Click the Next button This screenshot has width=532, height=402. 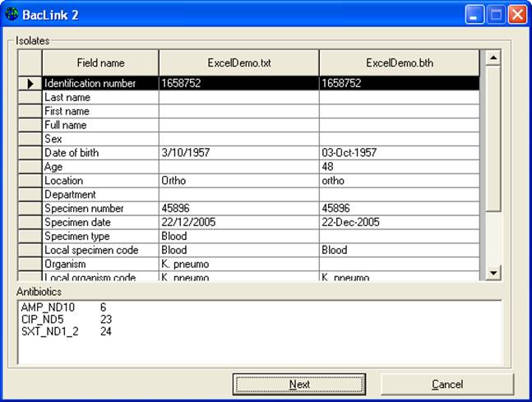299,384
